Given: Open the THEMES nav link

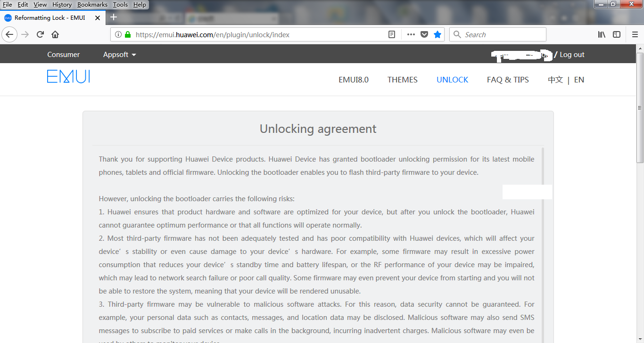Looking at the screenshot, I should (x=403, y=80).
